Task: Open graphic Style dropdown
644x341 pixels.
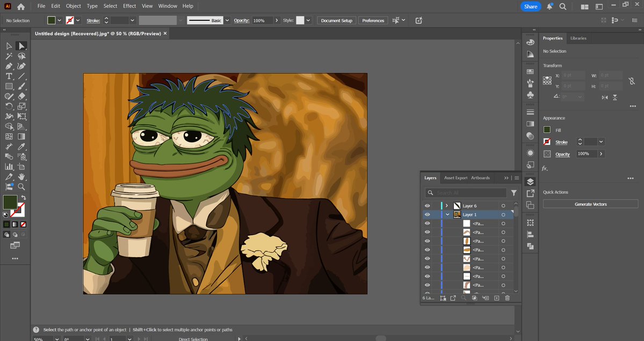Action: (x=308, y=20)
